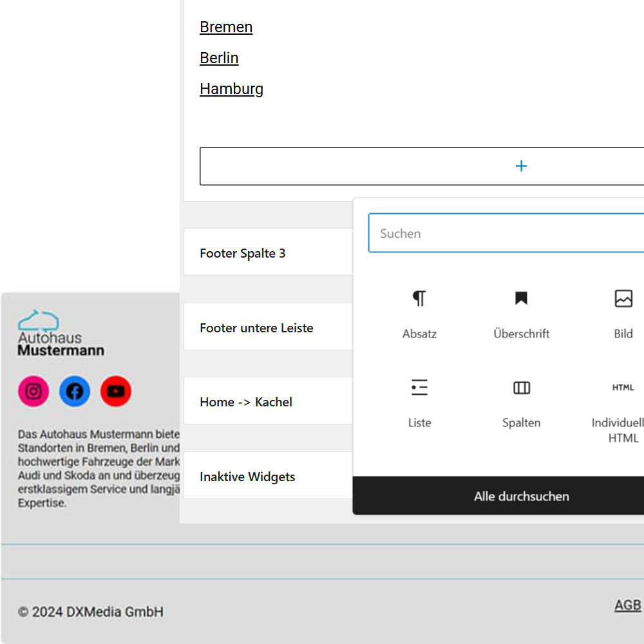Insert the Bild image block
Image resolution: width=644 pixels, height=644 pixels.
[623, 314]
